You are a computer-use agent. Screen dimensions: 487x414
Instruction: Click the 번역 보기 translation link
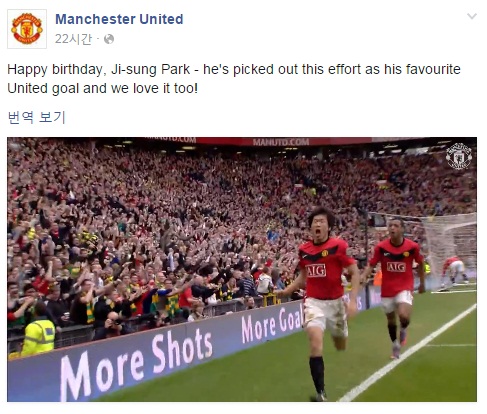36,117
